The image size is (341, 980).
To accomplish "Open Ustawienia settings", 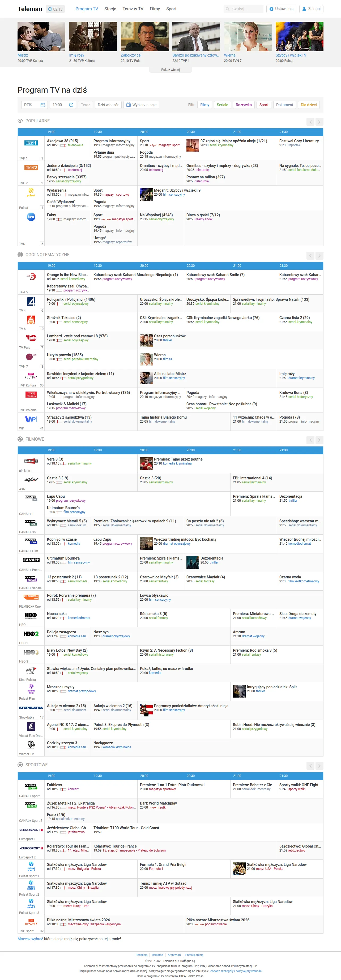I will 281,9.
